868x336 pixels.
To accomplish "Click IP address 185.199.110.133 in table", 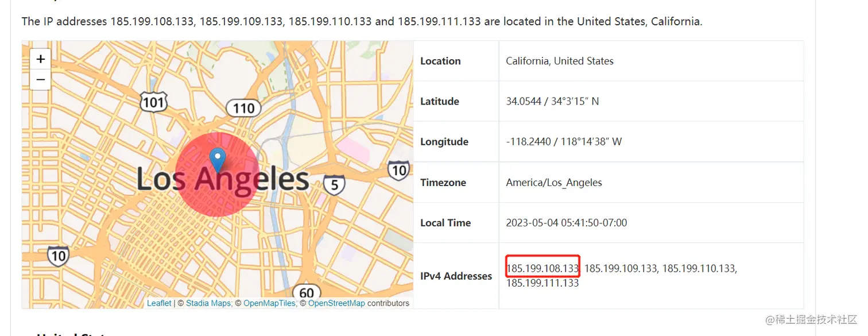I will pyautogui.click(x=699, y=268).
